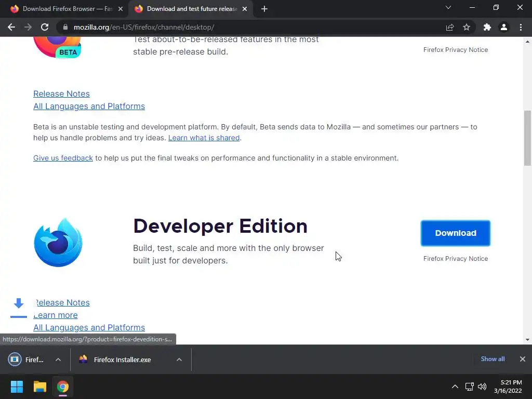Open a new browser tab
532x399 pixels.
click(264, 9)
